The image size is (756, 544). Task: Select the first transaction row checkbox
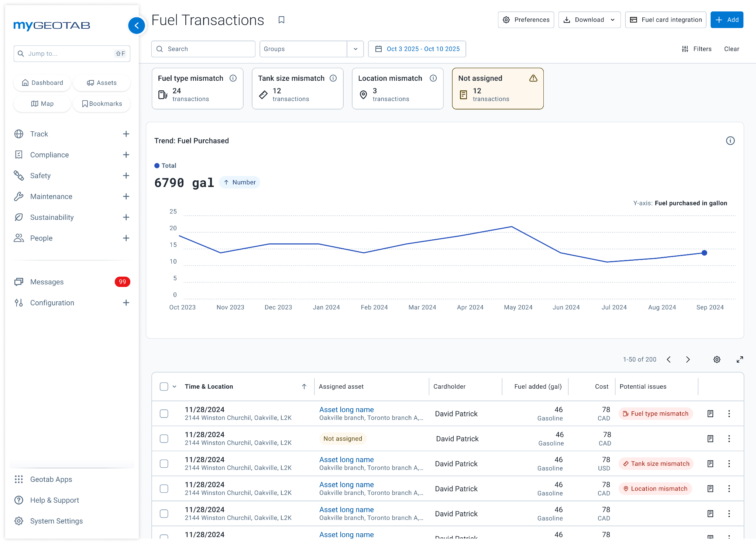pos(164,413)
